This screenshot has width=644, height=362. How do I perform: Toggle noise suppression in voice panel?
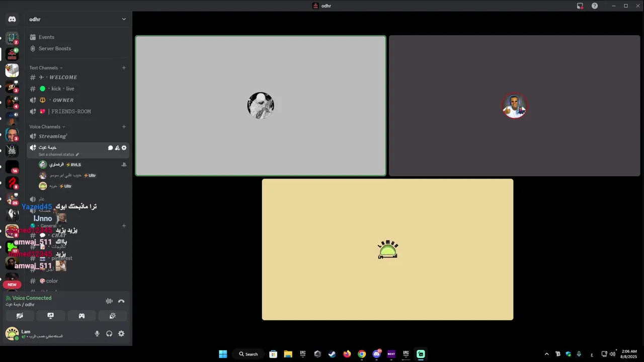click(109, 301)
